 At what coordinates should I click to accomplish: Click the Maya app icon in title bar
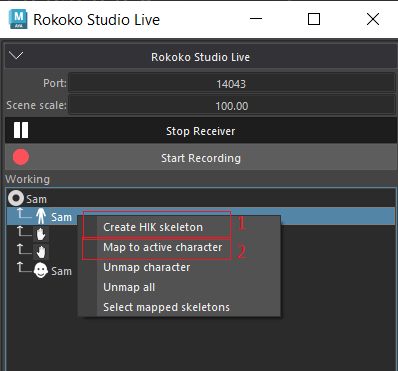[x=18, y=19]
